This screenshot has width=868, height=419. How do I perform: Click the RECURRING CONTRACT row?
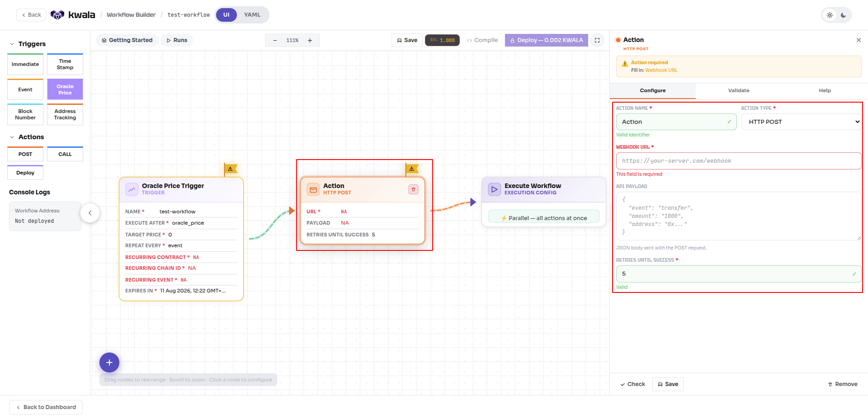[181, 257]
